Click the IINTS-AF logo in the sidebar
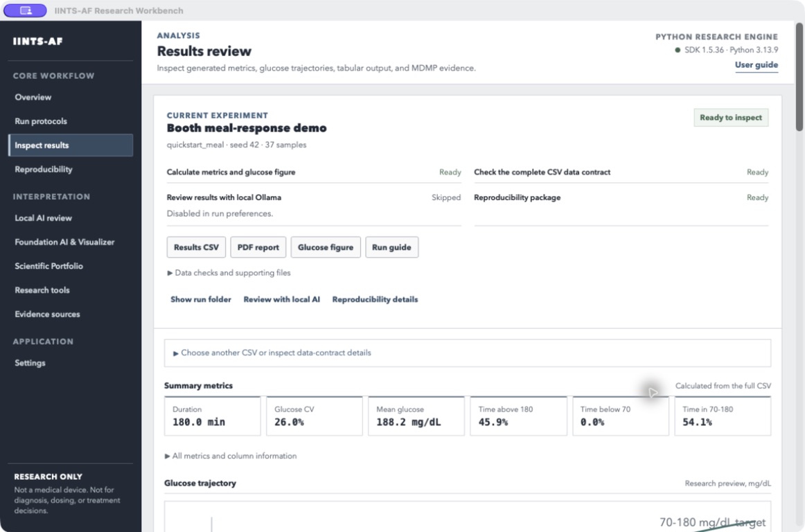 [x=37, y=41]
